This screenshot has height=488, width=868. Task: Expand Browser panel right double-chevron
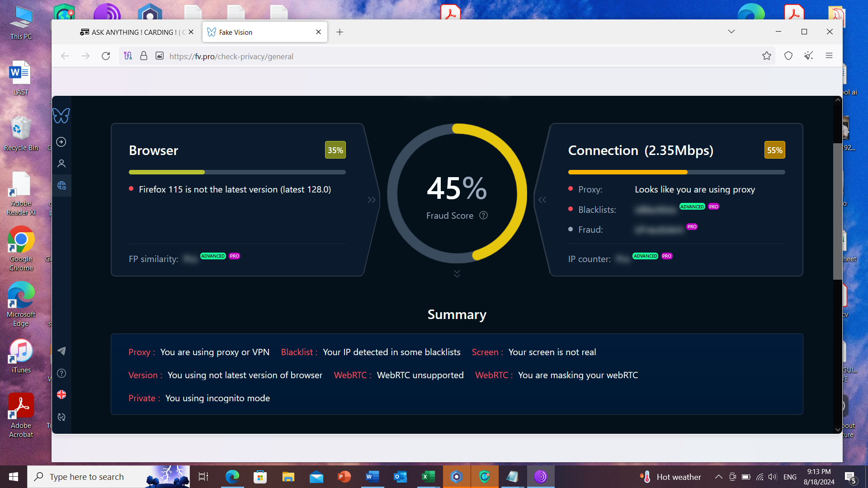(x=372, y=200)
